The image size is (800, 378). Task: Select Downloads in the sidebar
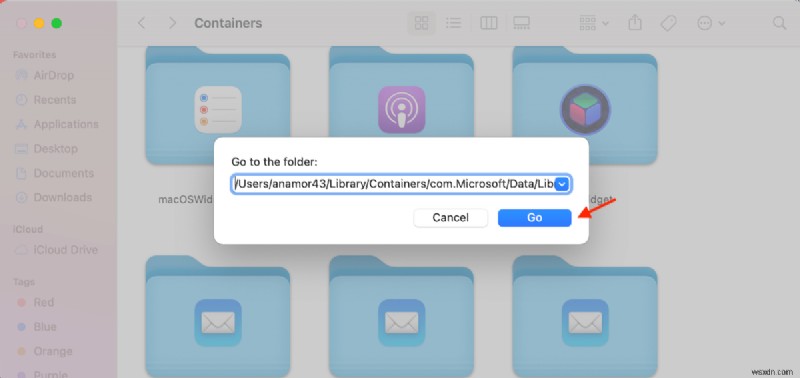(54, 197)
